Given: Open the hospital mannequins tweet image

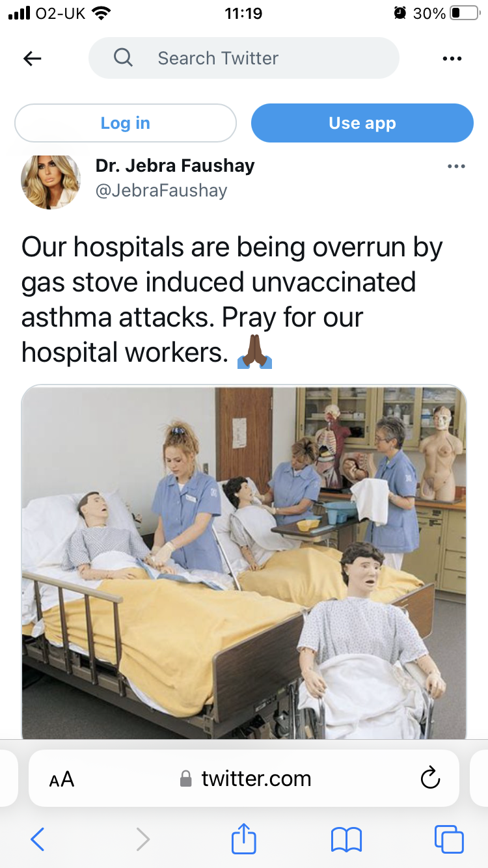Looking at the screenshot, I should (x=244, y=562).
